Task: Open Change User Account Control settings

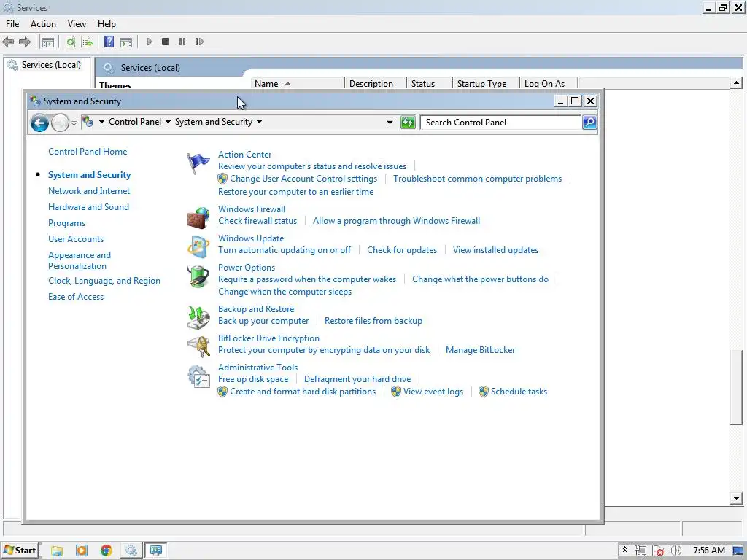Action: tap(303, 179)
